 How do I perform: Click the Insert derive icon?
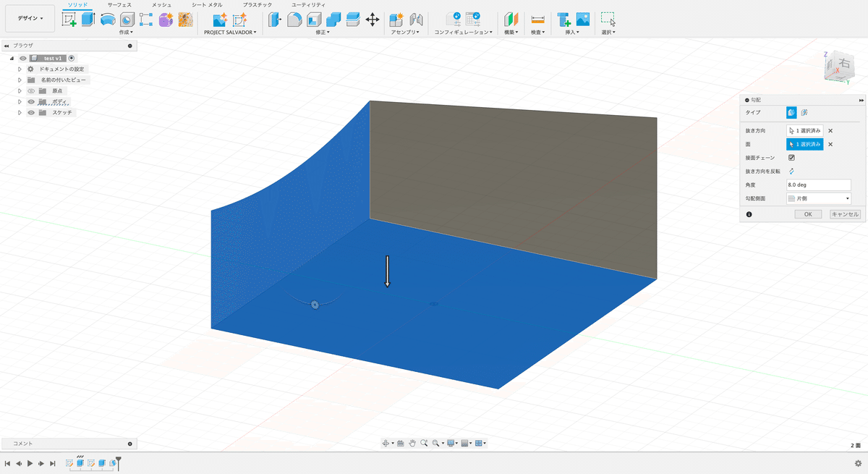[x=564, y=20]
